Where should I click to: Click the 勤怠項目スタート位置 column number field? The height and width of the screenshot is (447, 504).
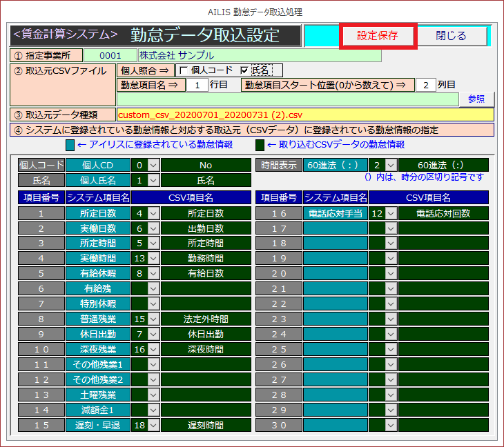[x=425, y=85]
